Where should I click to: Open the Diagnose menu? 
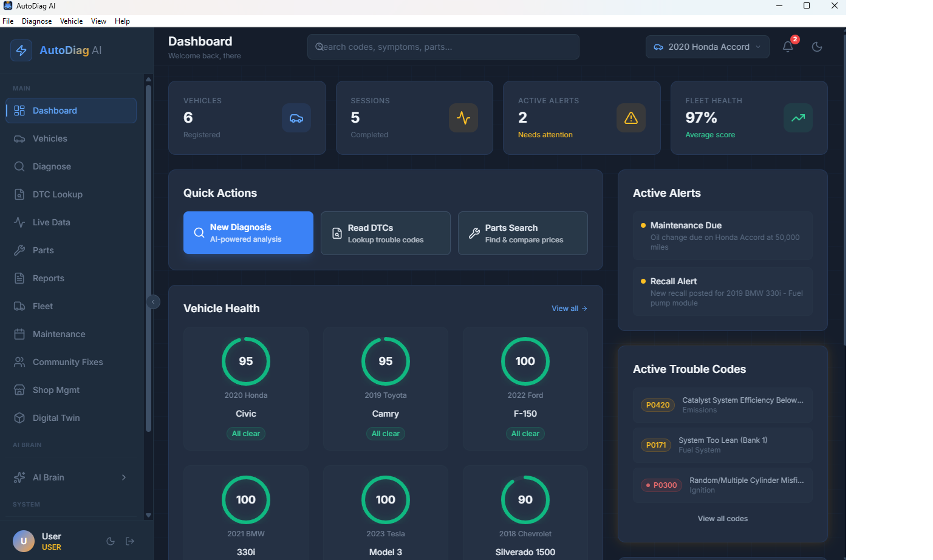36,21
